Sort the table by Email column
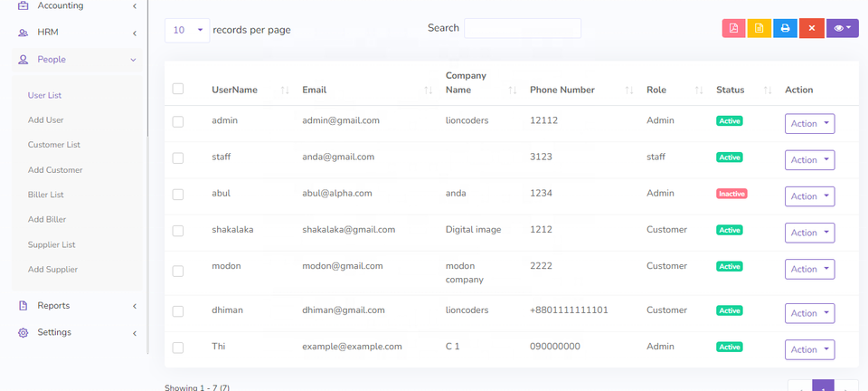The image size is (868, 391). tap(428, 91)
